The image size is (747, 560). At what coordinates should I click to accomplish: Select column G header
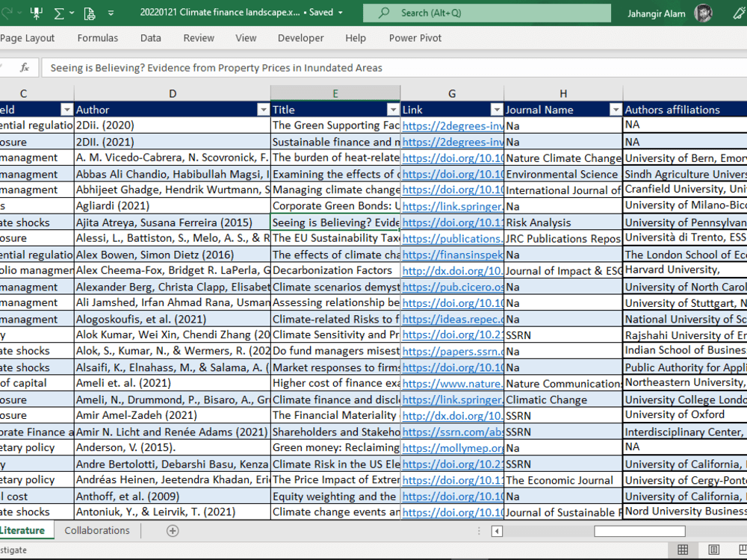pyautogui.click(x=452, y=94)
